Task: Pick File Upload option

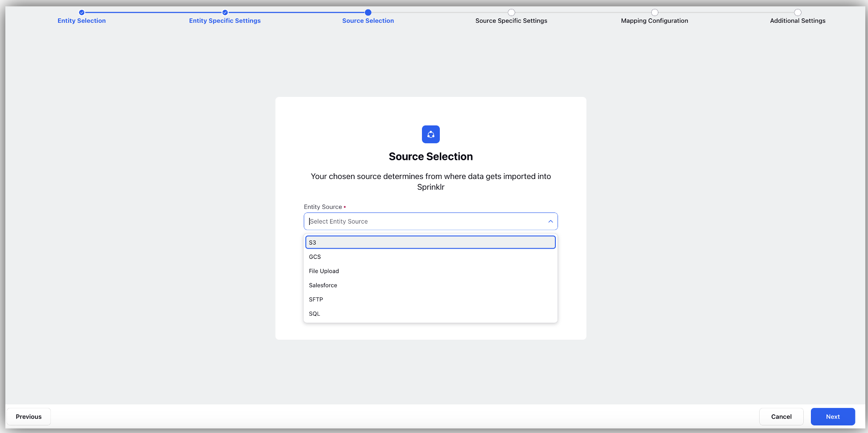Action: click(x=430, y=271)
